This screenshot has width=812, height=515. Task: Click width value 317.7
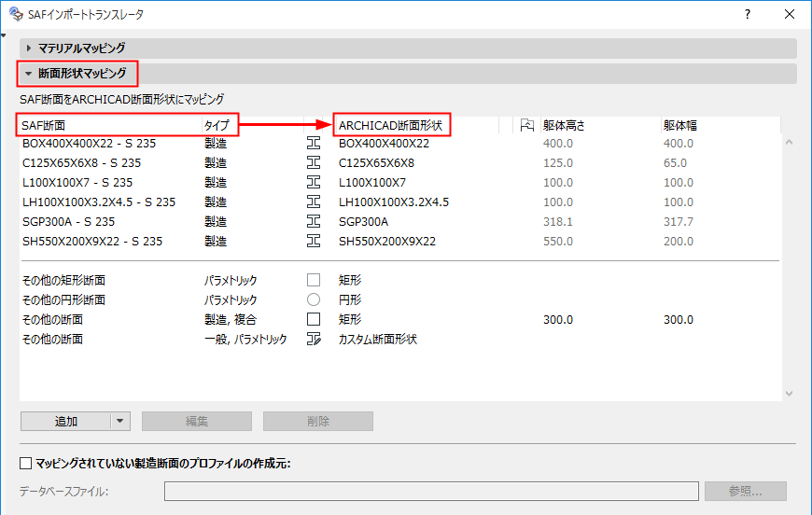tap(679, 221)
